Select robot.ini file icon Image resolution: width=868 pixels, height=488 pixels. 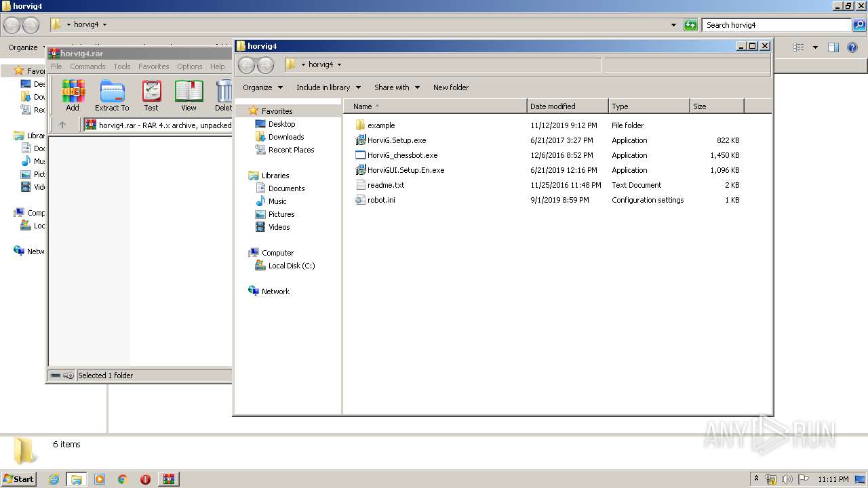point(361,200)
